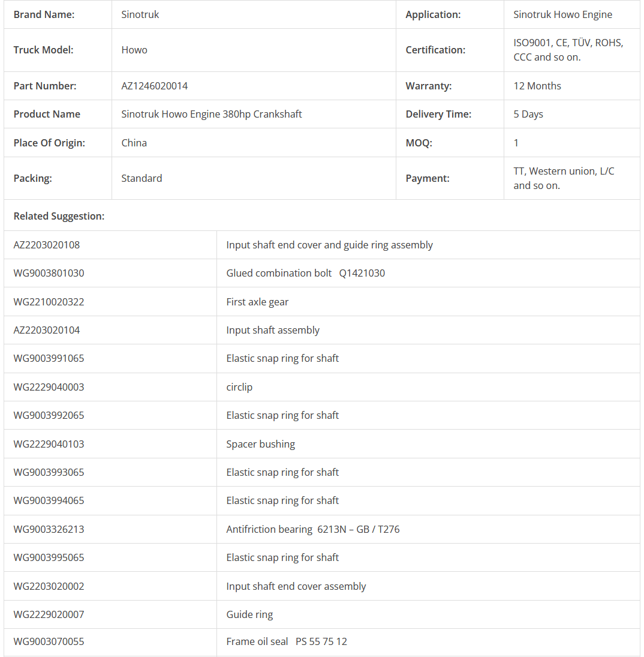Click part number WG9003995065
The image size is (644, 657).
pyautogui.click(x=49, y=557)
